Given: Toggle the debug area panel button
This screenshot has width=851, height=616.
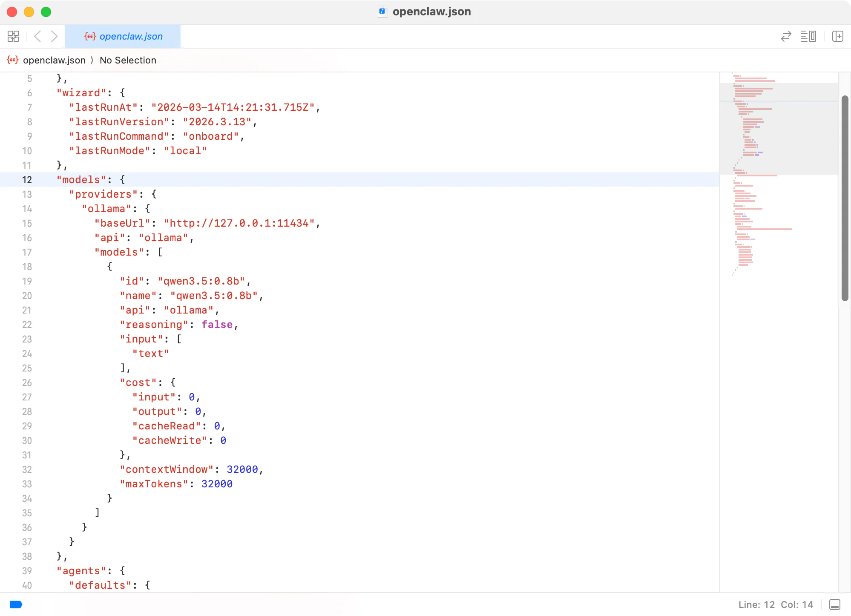Looking at the screenshot, I should click(835, 604).
